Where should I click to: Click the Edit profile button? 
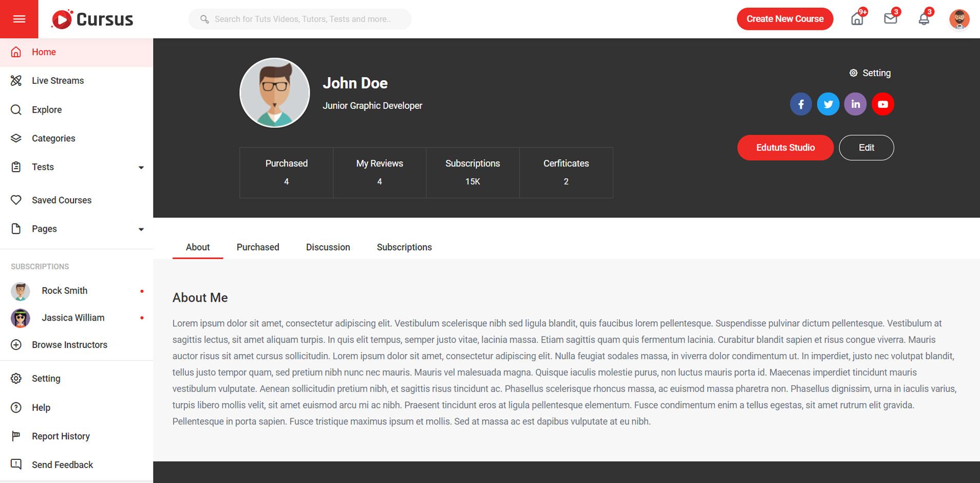pos(866,147)
